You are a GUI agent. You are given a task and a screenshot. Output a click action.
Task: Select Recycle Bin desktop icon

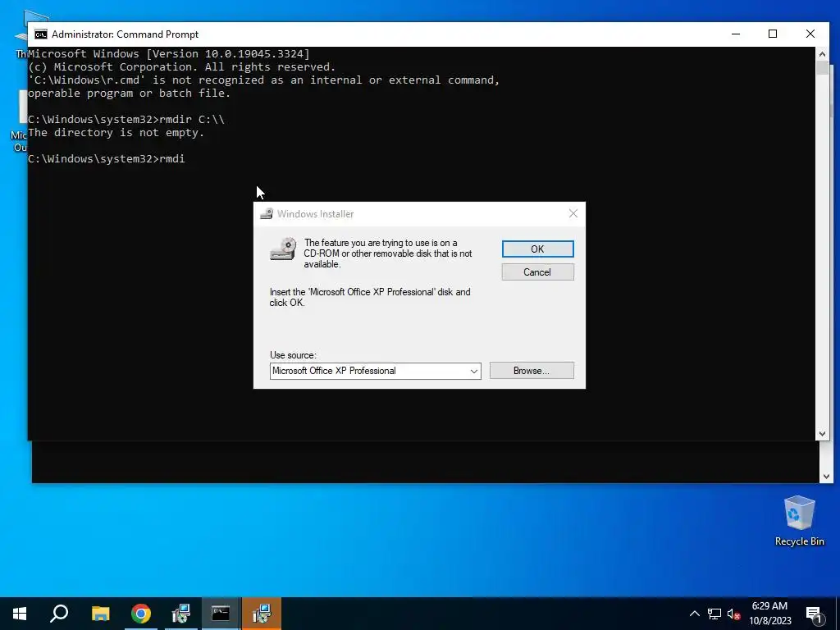799,521
